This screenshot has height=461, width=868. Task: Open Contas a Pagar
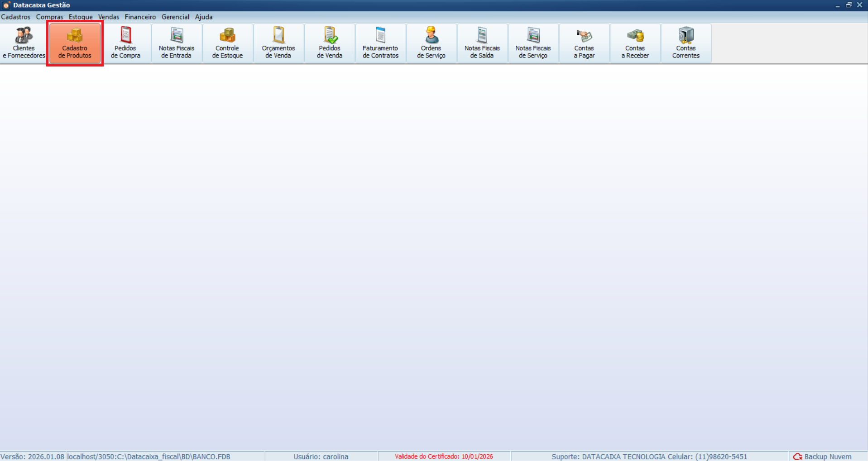[x=584, y=43]
